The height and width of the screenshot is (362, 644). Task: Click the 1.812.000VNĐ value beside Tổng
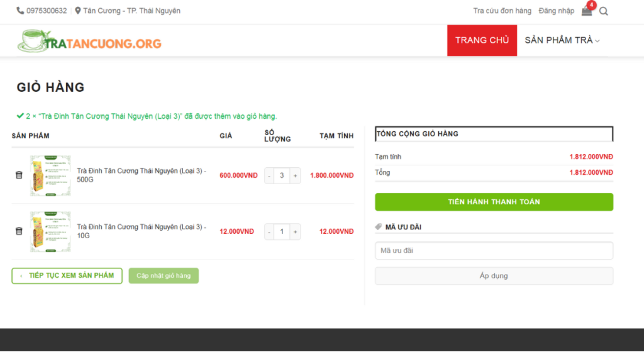[x=591, y=172]
